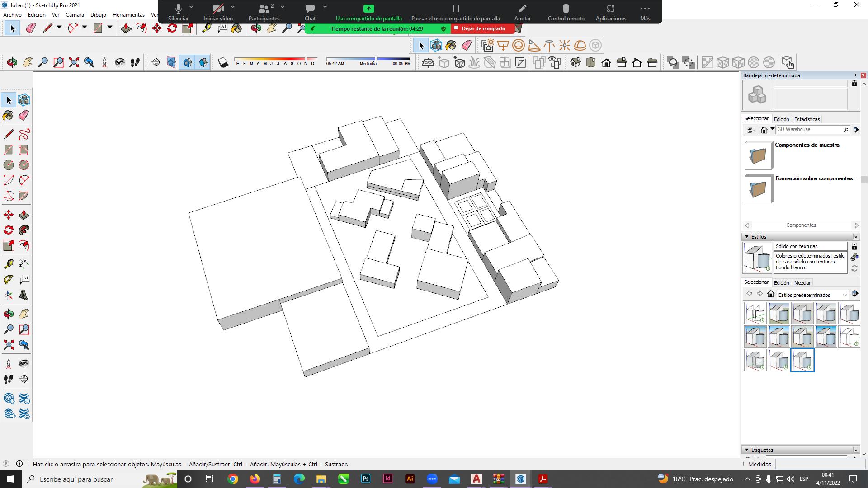The width and height of the screenshot is (868, 488).
Task: Click Dejar de compartir button
Action: tap(482, 28)
